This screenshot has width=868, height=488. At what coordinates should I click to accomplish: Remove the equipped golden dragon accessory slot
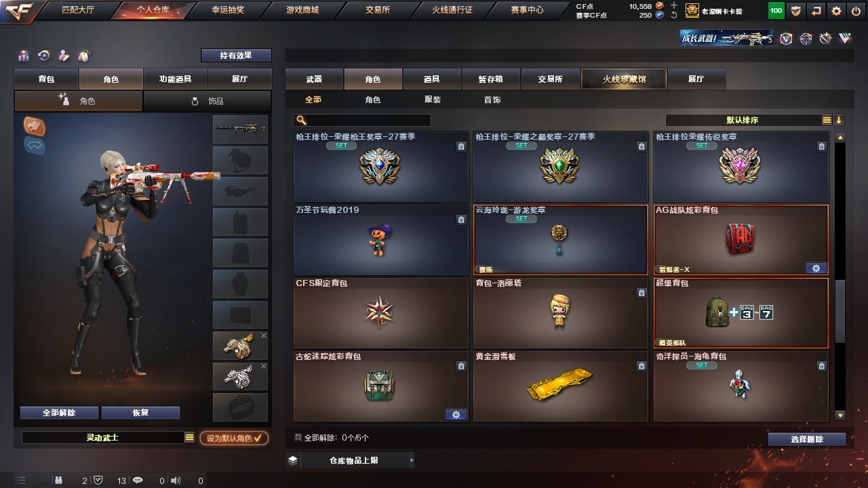(264, 335)
